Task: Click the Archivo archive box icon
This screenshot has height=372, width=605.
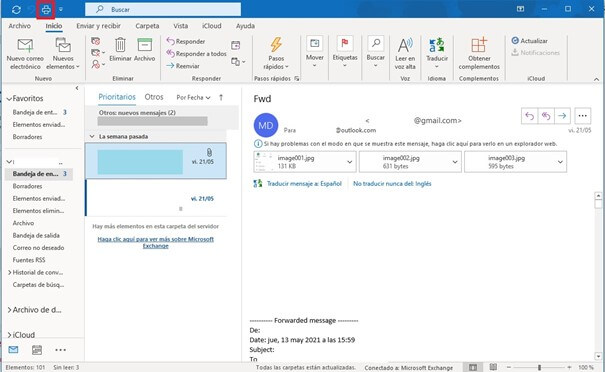Action: 145,49
